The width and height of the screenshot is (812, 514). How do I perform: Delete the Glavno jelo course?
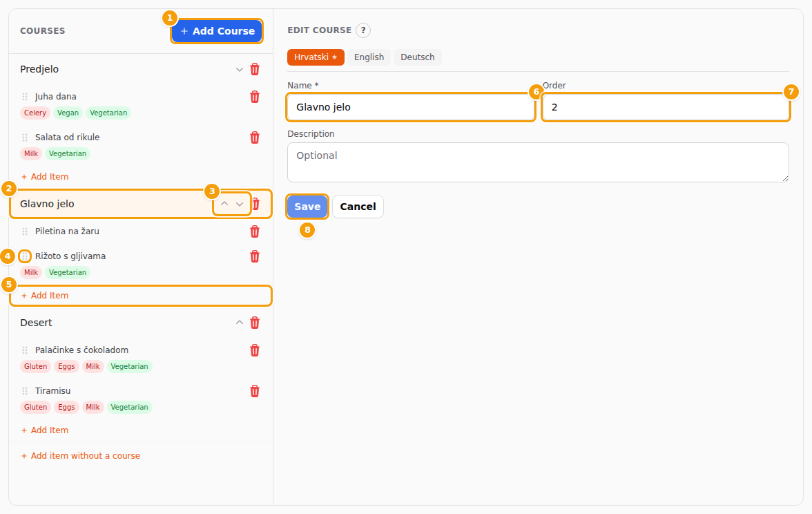pos(255,204)
